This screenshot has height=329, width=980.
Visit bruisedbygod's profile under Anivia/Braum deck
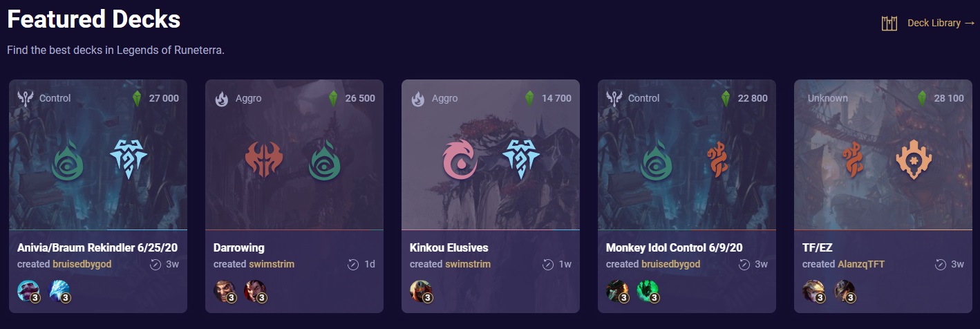(82, 264)
